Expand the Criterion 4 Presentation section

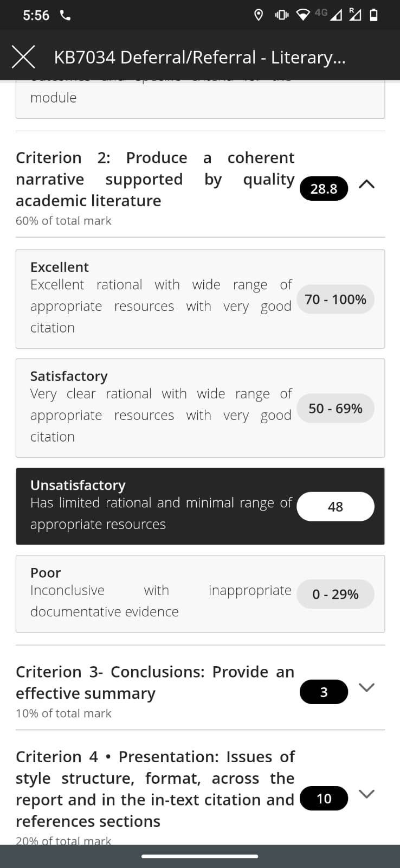tap(367, 794)
